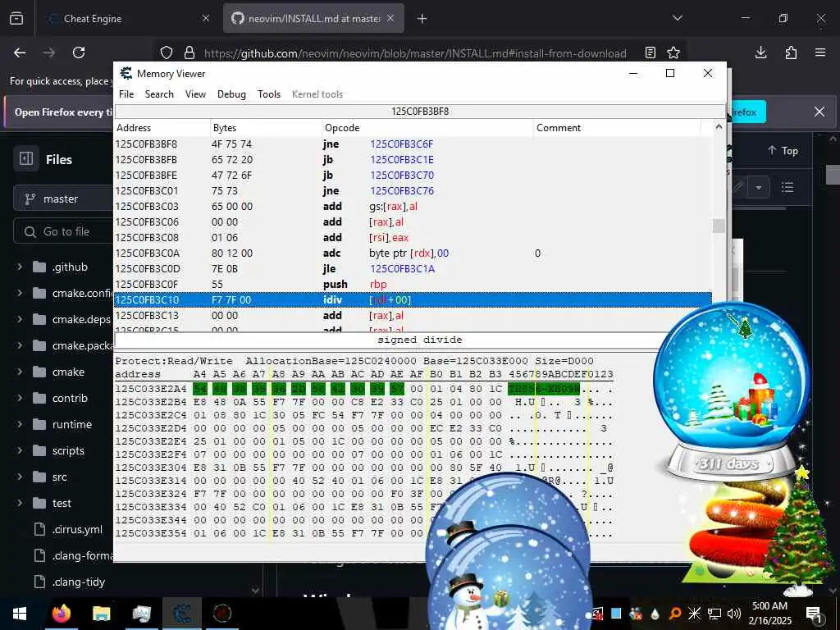Image resolution: width=840 pixels, height=630 pixels.
Task: Open the Firefox application hamburger menu
Action: pyautogui.click(x=820, y=52)
